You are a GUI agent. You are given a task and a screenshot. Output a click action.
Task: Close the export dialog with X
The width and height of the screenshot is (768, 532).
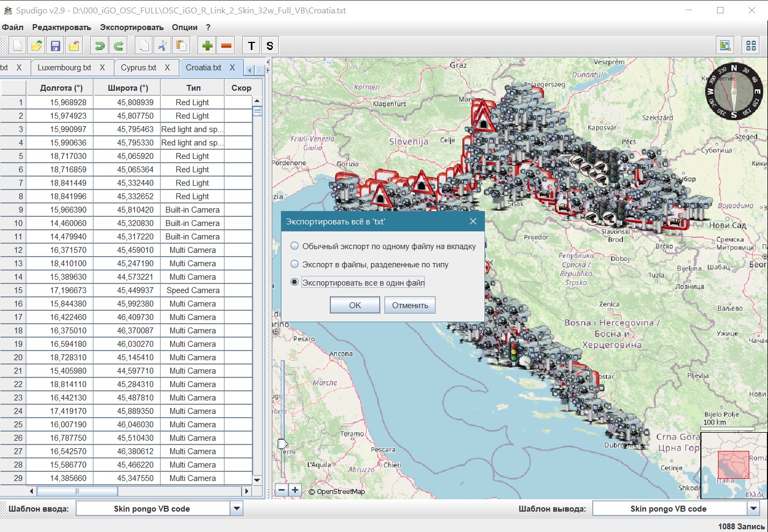473,221
